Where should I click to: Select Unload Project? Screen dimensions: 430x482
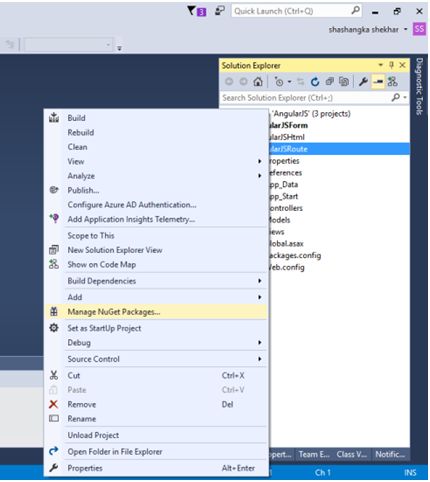156,435
